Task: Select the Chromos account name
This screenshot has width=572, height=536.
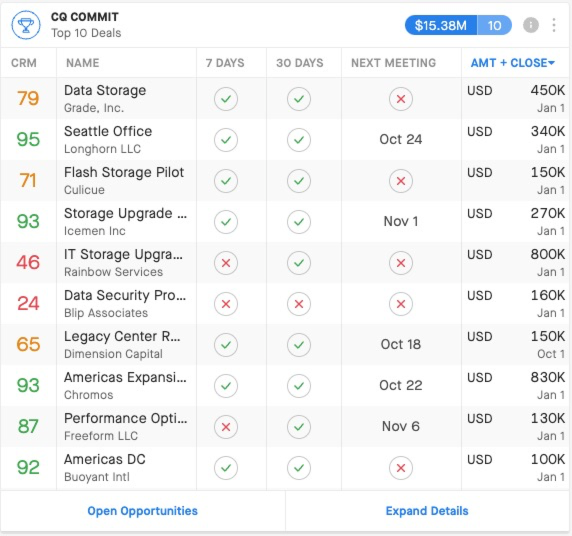Action: (88, 395)
